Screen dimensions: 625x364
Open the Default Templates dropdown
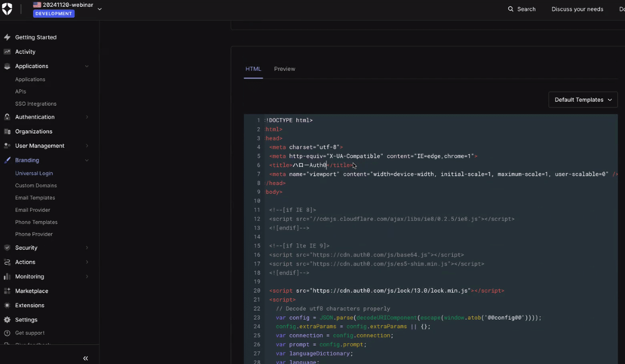583,100
